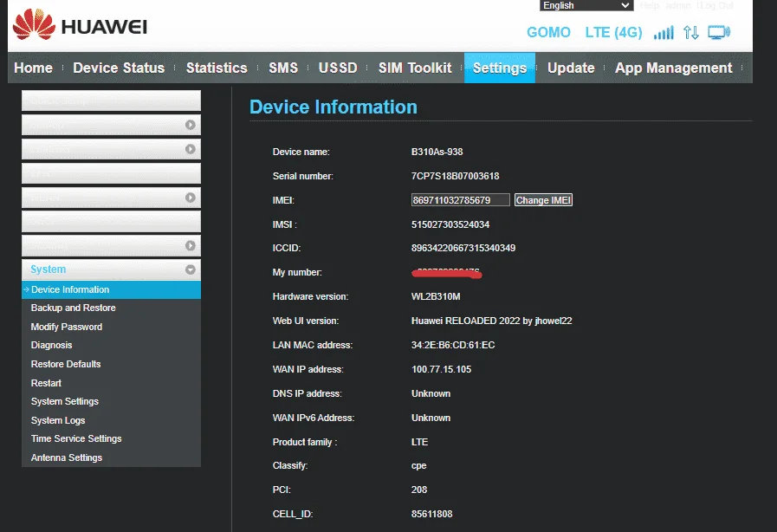Click WAN IP address 100.77.15.105
The height and width of the screenshot is (532, 777).
click(442, 369)
